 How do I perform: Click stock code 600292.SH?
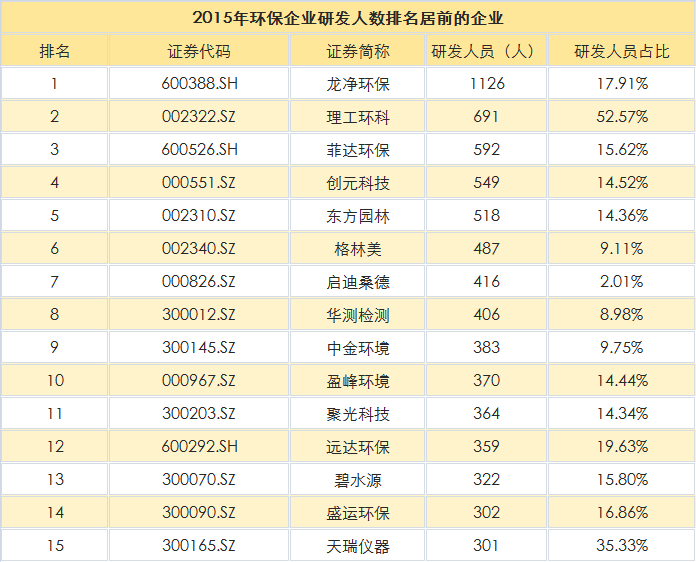(199, 446)
